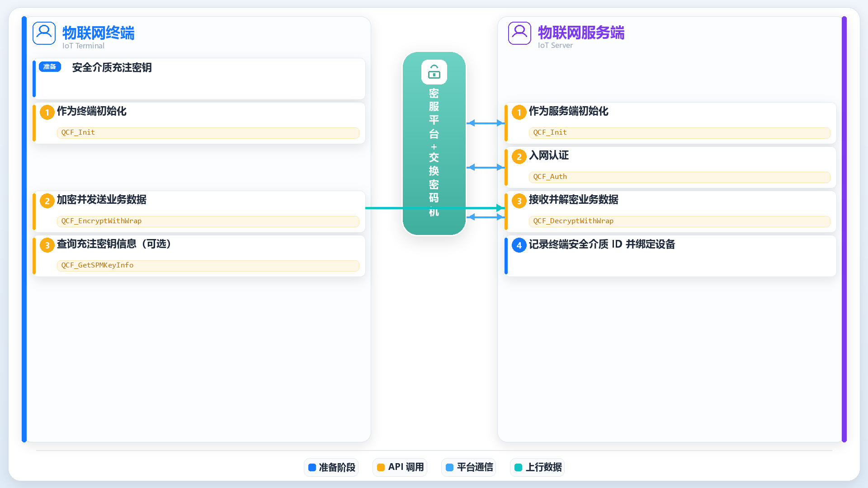This screenshot has height=488, width=868.
Task: Click step badge 2 beside 入网认证
Action: pyautogui.click(x=519, y=156)
